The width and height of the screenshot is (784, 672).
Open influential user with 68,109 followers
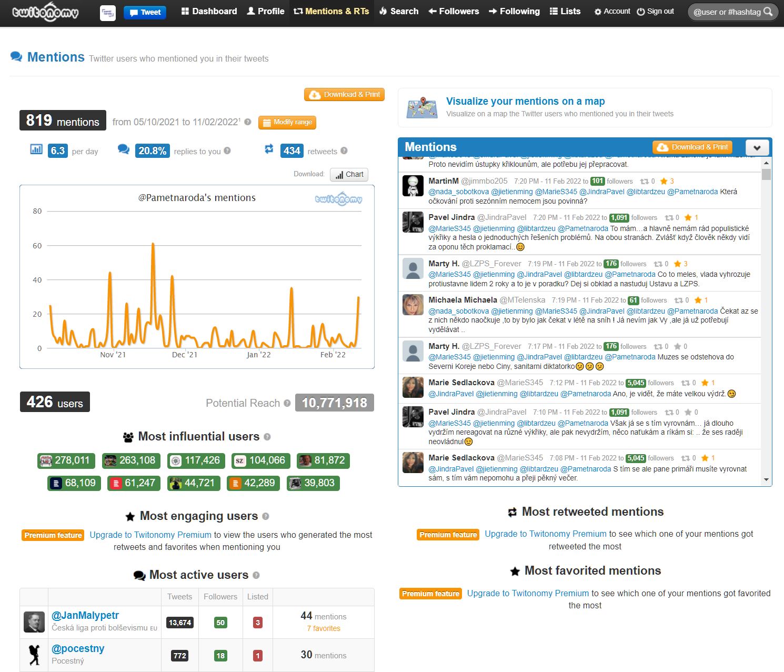pos(74,483)
